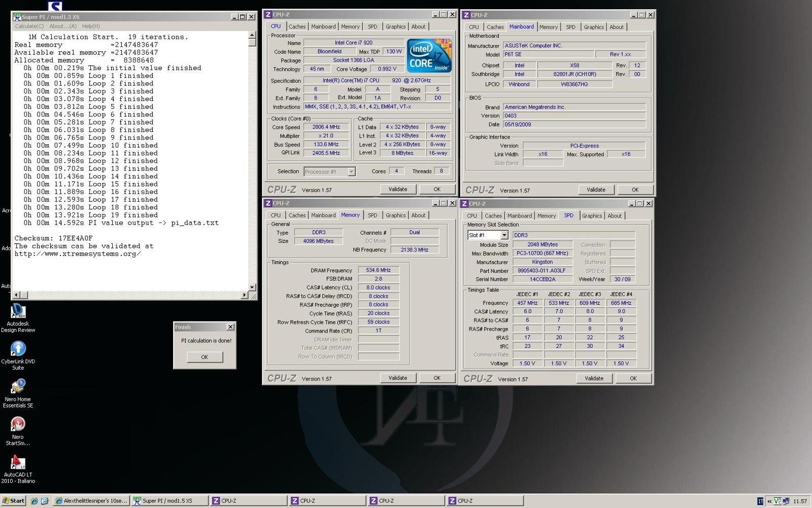Switch to the Alexthelittlesniper browser taskbar button
This screenshot has width=812, height=508.
coord(91,501)
